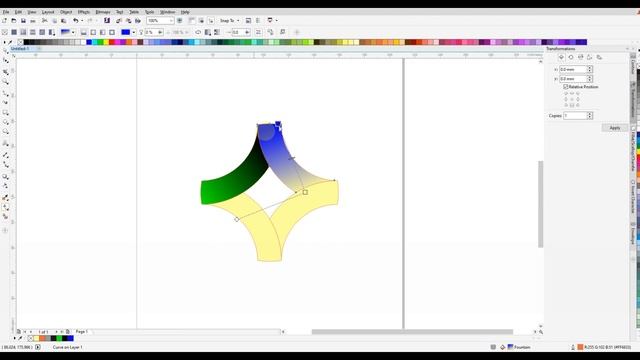
Task: Open the Scale and Mirror transformation icon
Action: 580,57
